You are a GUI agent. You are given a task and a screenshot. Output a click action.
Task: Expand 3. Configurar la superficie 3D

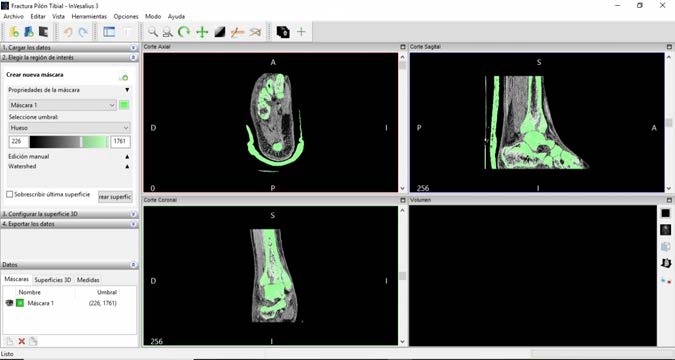(133, 214)
